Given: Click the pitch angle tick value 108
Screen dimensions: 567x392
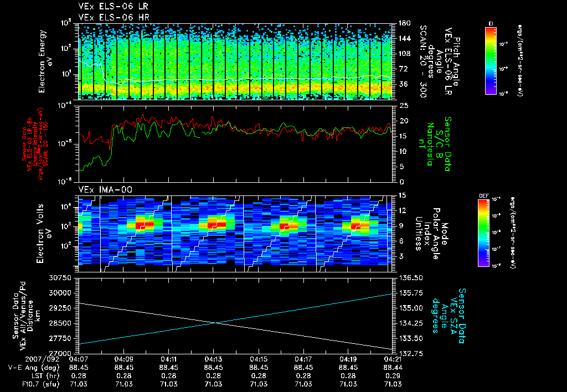Looking at the screenshot, I should pos(405,54).
